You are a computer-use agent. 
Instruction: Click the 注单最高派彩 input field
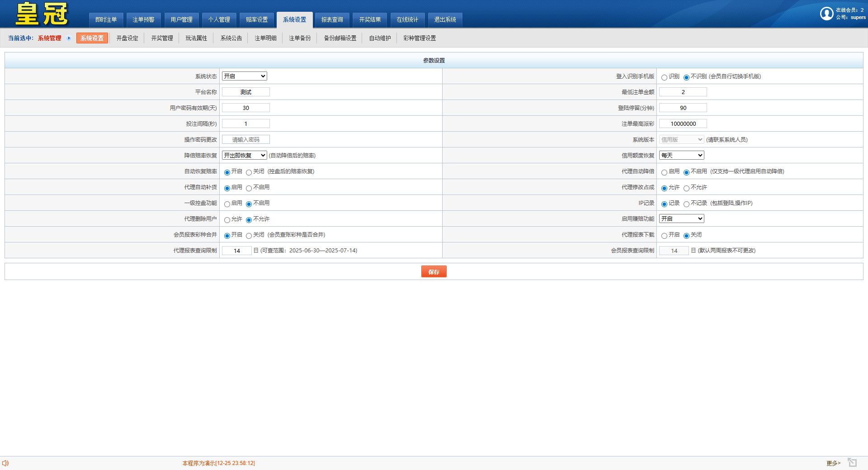pos(683,123)
